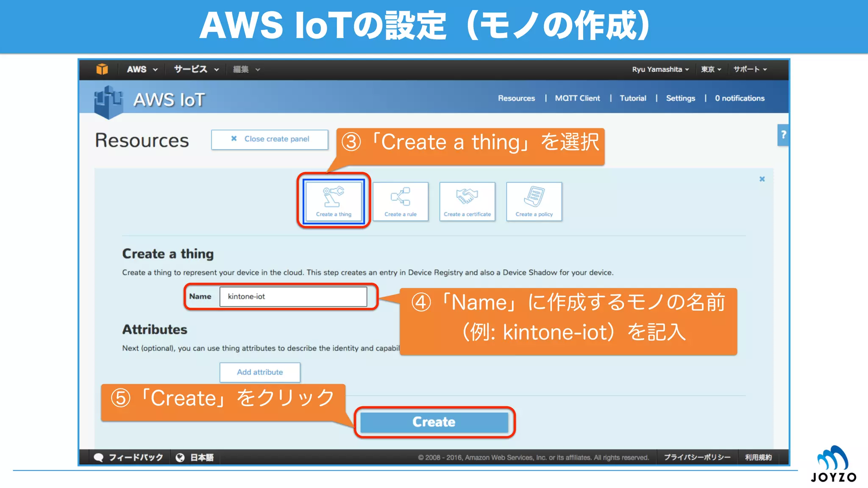
Task: Close the create panel with the X
Action: click(762, 179)
